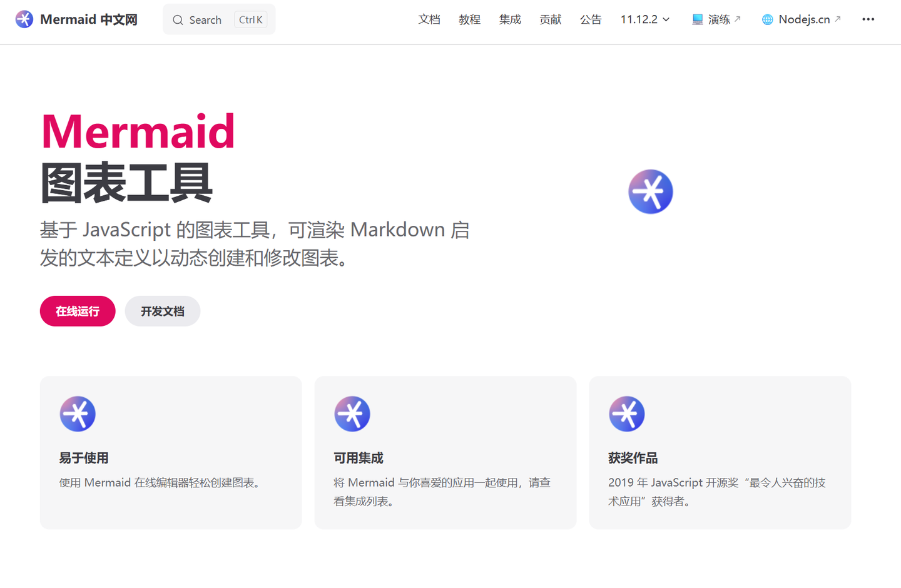The height and width of the screenshot is (588, 901).
Task: Open the 教程 nav item
Action: coord(469,19)
